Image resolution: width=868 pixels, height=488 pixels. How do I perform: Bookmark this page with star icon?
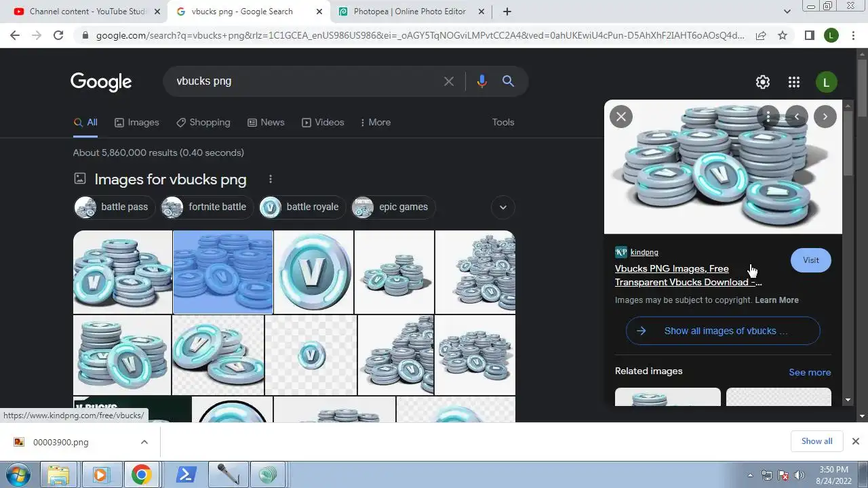[x=783, y=35]
